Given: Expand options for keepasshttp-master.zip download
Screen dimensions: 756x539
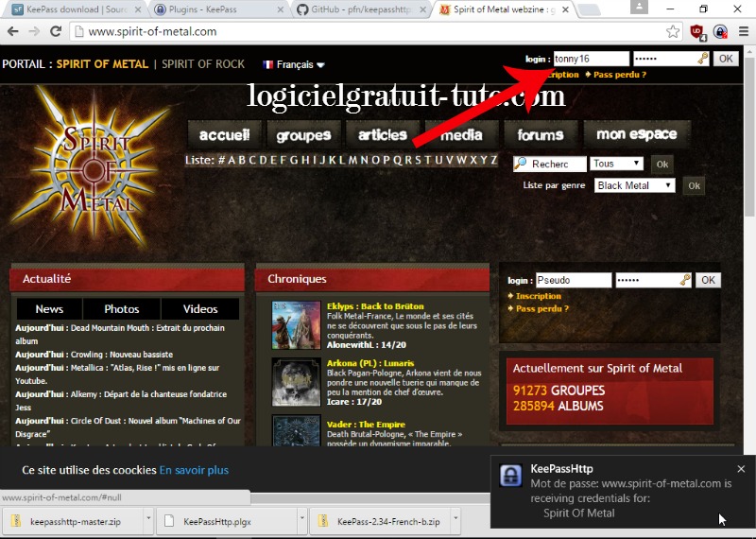Looking at the screenshot, I should click(x=148, y=518).
